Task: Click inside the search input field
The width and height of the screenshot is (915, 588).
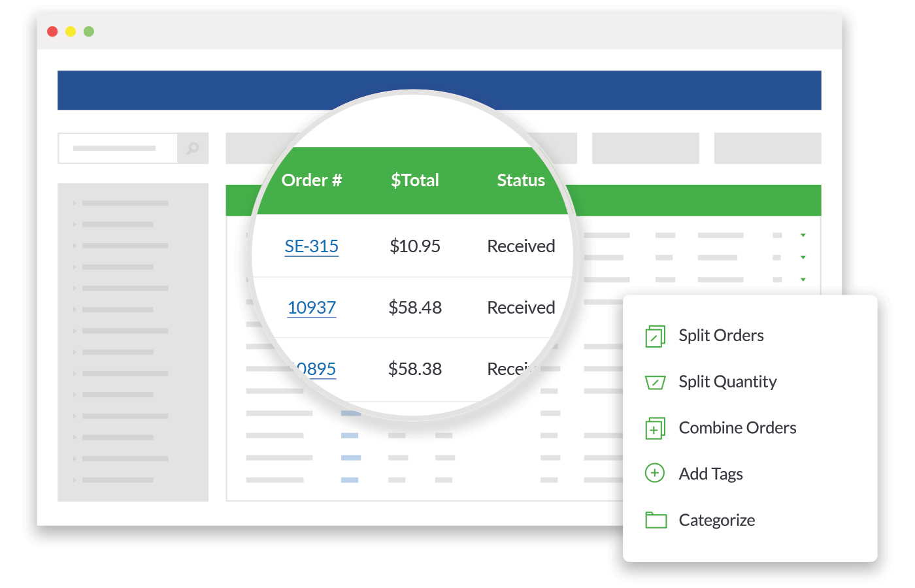Action: click(x=116, y=148)
